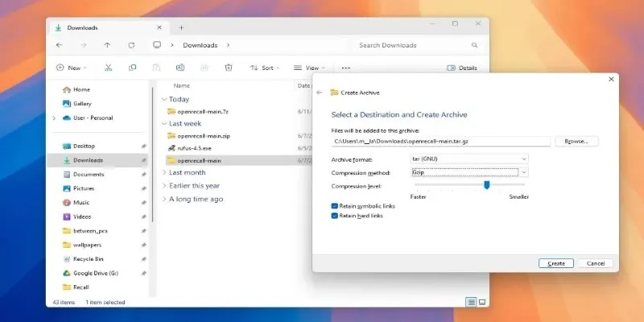
Task: Click the archive destination path field
Action: tap(440, 142)
